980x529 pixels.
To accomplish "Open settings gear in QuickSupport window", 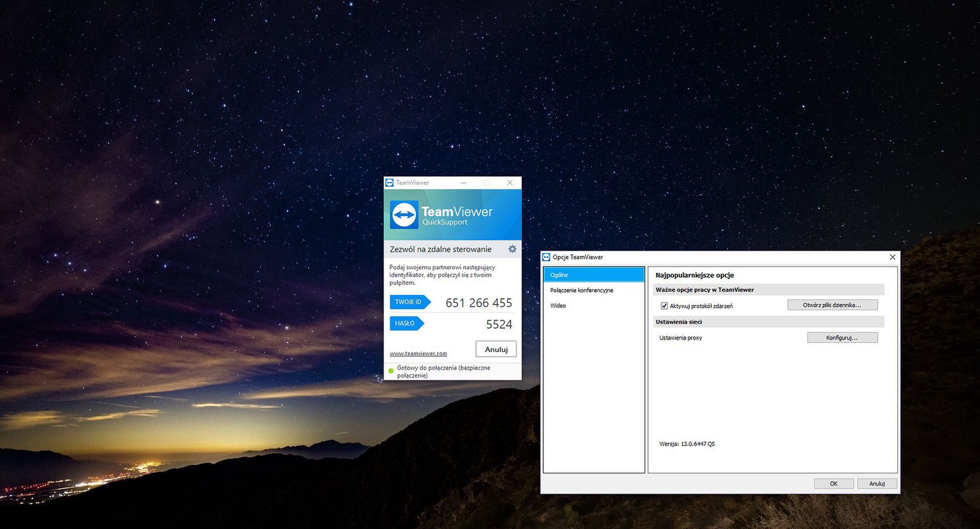I will point(512,249).
